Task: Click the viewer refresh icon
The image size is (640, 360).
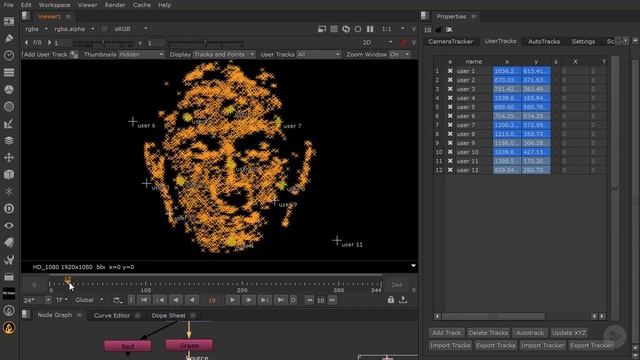Action: coord(346,29)
